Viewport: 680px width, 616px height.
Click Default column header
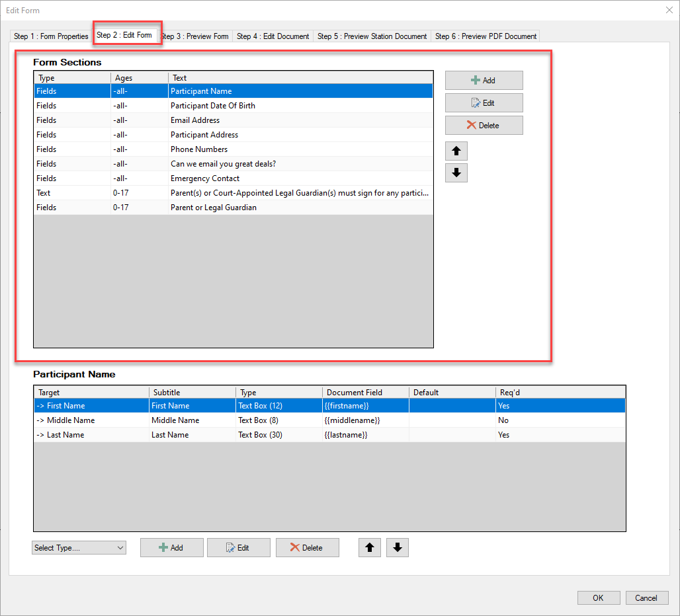click(x=452, y=392)
